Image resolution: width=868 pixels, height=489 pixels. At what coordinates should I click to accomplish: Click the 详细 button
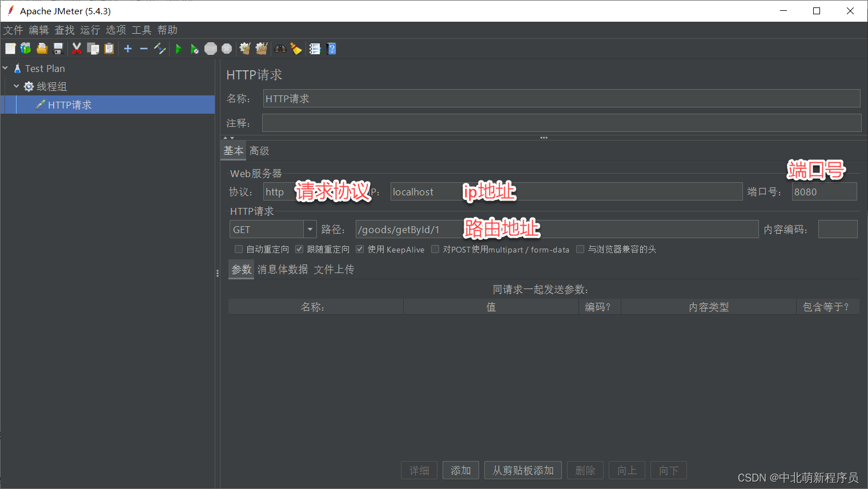coord(419,471)
